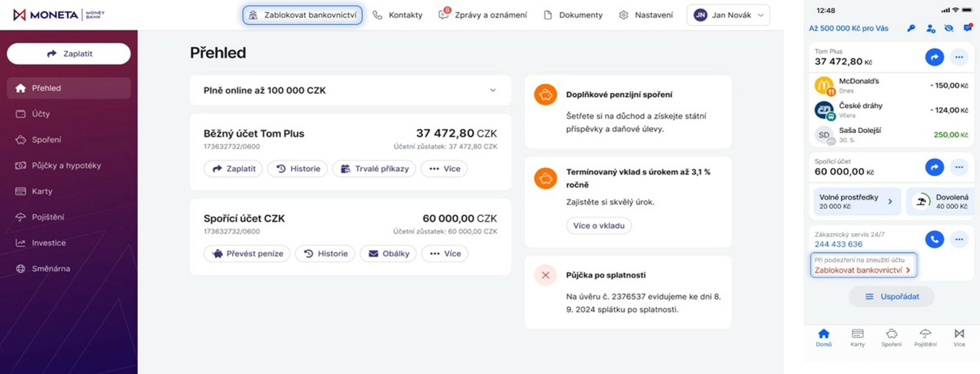Viewport: 980px width, 374px height.
Task: Click the Zaplatit button in sidebar
Action: (69, 54)
